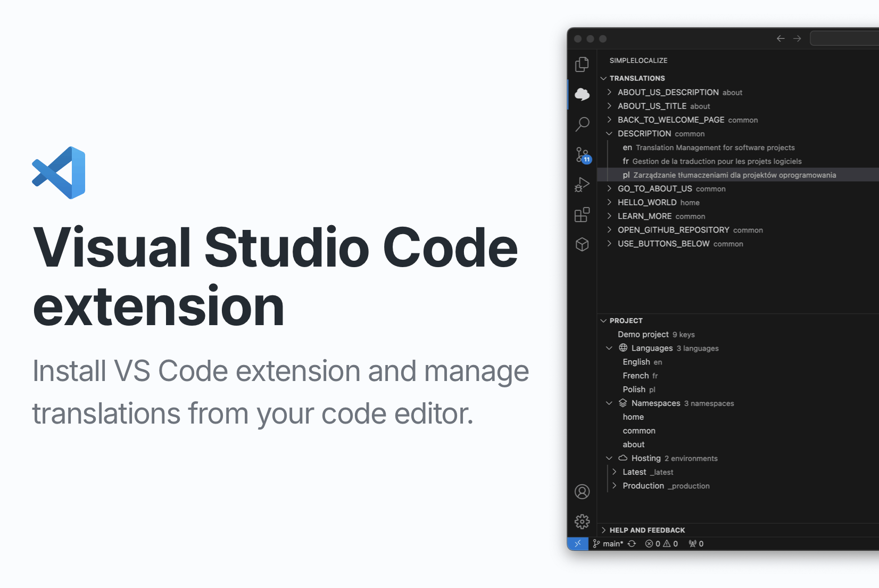Collapse the DESCRIPTION common key
The height and width of the screenshot is (588, 879).
click(x=609, y=134)
